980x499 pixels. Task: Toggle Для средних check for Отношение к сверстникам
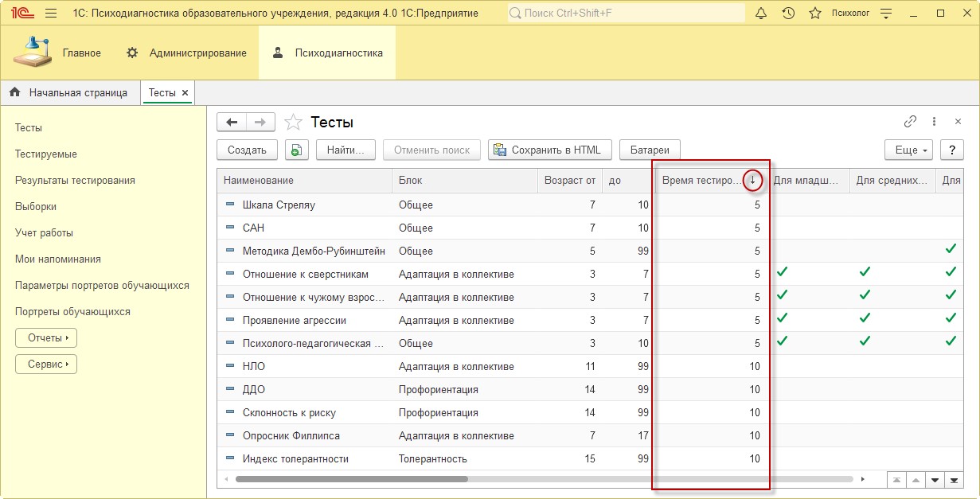click(x=865, y=271)
